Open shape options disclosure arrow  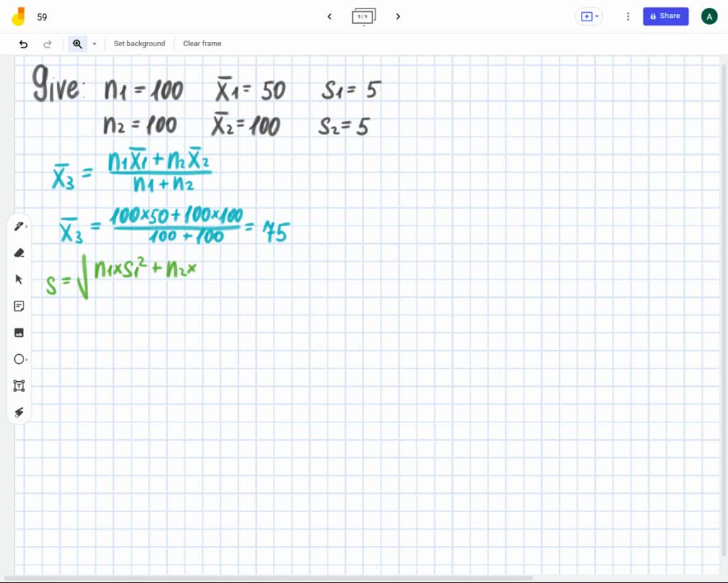coord(28,359)
